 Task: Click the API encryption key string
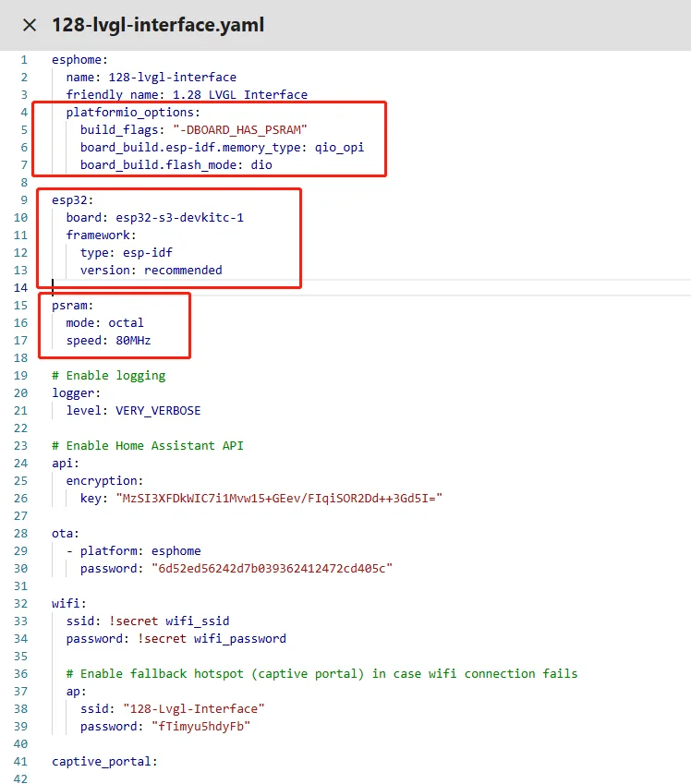[x=279, y=498]
